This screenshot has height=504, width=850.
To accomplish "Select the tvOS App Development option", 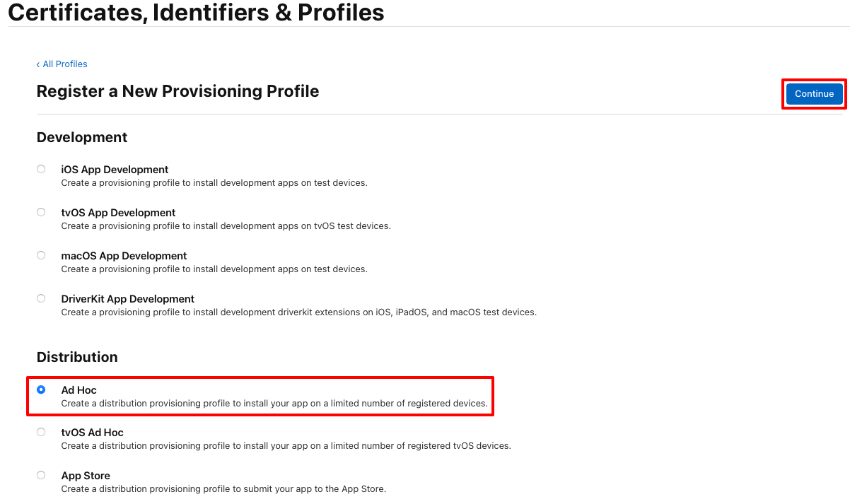I will (40, 211).
